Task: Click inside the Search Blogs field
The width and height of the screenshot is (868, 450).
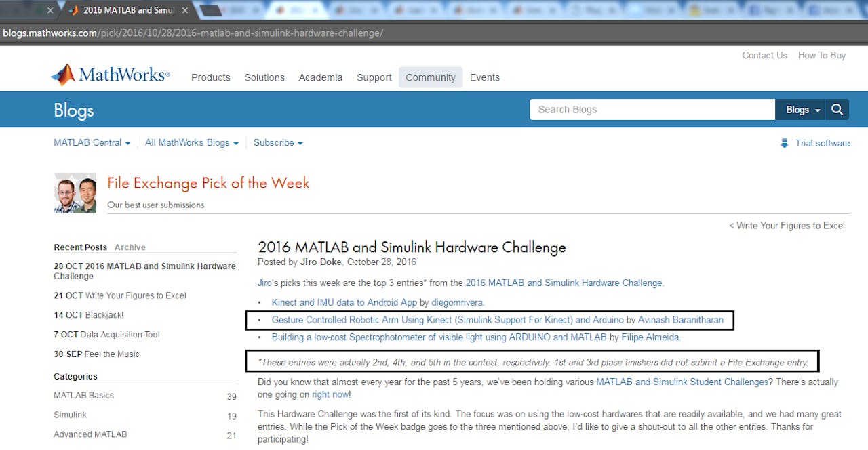Action: 652,110
